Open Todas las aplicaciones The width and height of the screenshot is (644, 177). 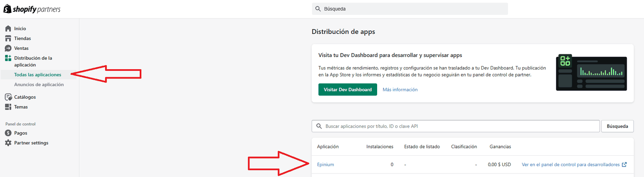point(38,75)
